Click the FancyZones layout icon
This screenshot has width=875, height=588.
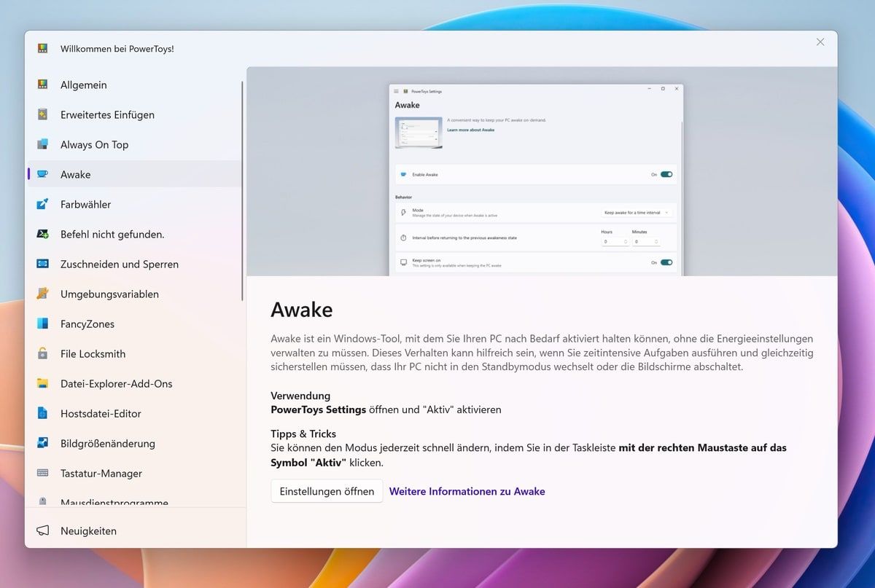43,324
